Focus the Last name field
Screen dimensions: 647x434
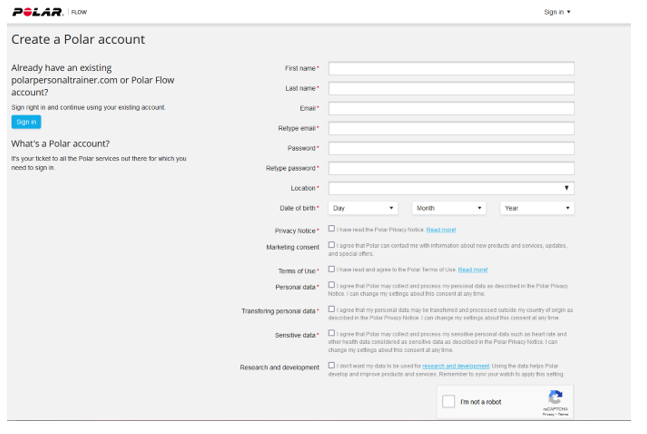pyautogui.click(x=451, y=88)
